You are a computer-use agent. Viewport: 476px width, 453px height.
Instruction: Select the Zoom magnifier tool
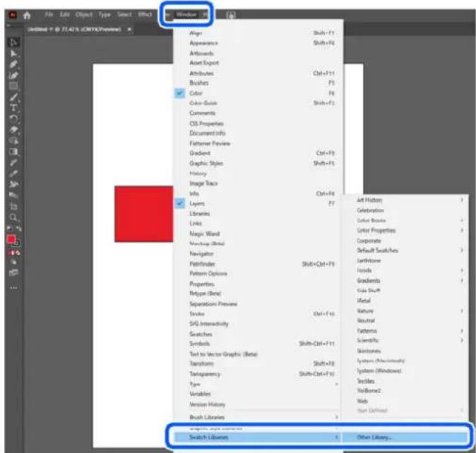click(13, 217)
